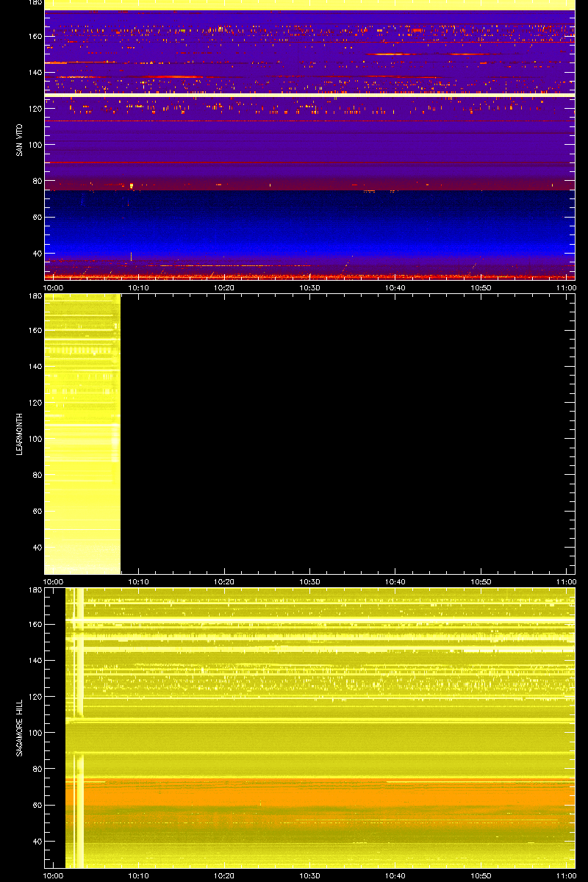Click the 10:40 time label under Learmonth
Viewport: 588px width, 882px height.
(x=395, y=582)
